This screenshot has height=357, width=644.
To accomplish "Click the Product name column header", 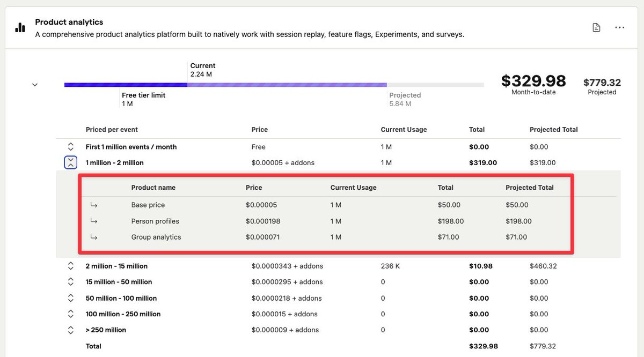I will click(153, 188).
